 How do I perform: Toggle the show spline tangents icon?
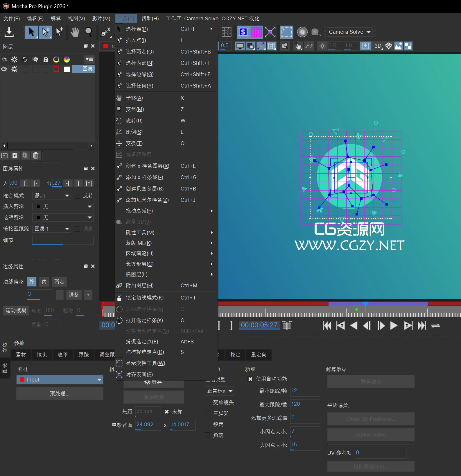[261, 46]
